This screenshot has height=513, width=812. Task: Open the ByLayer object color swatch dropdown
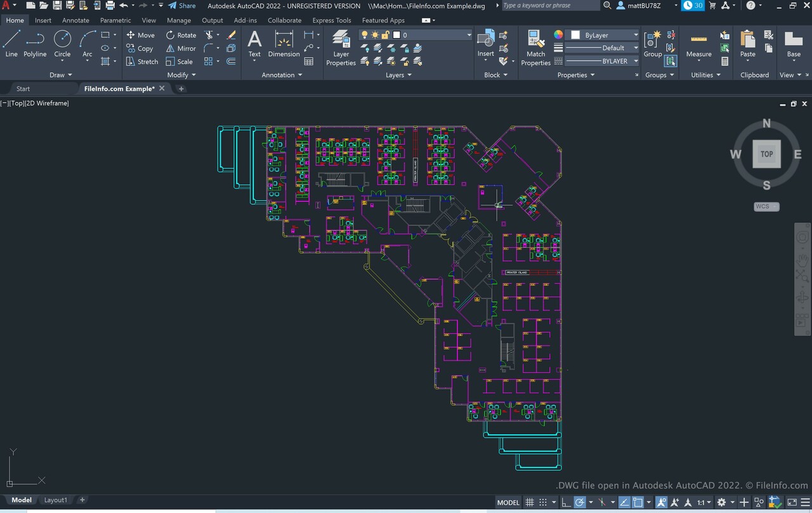[x=604, y=35]
